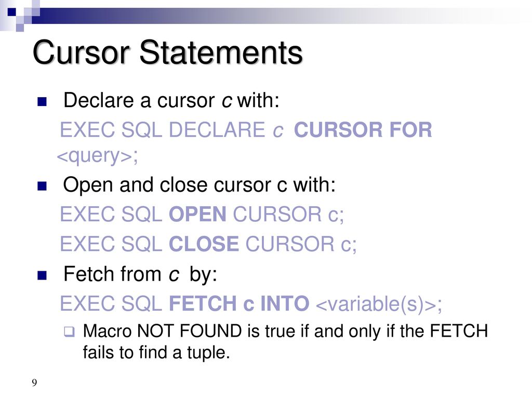The height and width of the screenshot is (399, 532).
Task: Click the dark blue square in the top-left decoration
Action: (11, 12)
